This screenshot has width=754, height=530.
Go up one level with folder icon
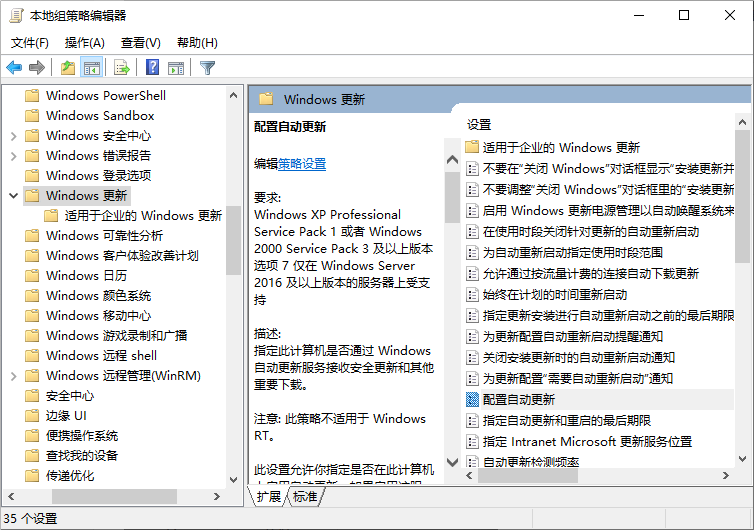pyautogui.click(x=67, y=68)
